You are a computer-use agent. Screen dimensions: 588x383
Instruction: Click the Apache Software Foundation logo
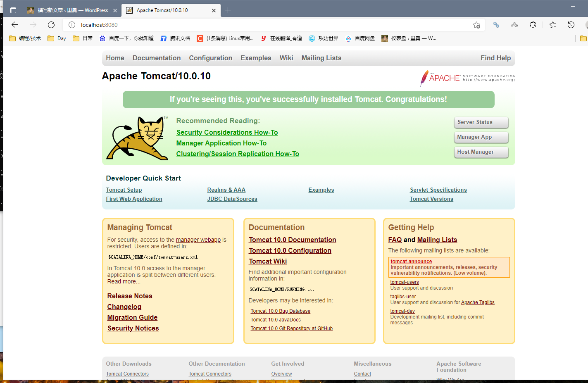468,78
